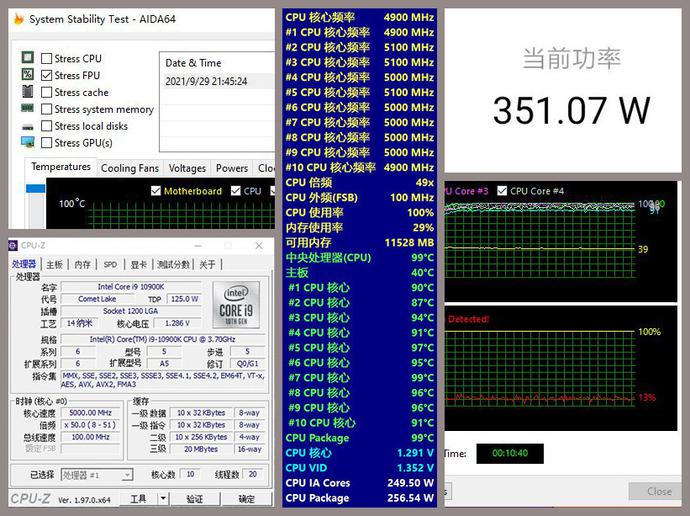Image resolution: width=690 pixels, height=516 pixels.
Task: Click the memory module icon beside Stress system memory
Action: coord(27,108)
